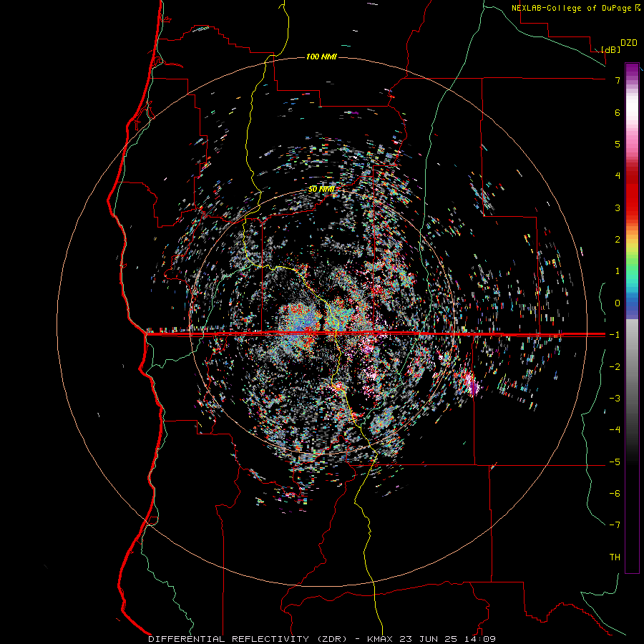Image resolution: width=644 pixels, height=644 pixels.
Task: Click the "3" value on the color scale
Action: tap(618, 208)
